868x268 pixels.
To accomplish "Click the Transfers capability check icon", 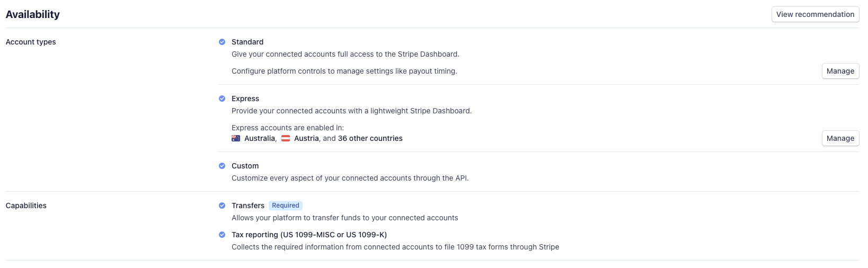I will 222,206.
